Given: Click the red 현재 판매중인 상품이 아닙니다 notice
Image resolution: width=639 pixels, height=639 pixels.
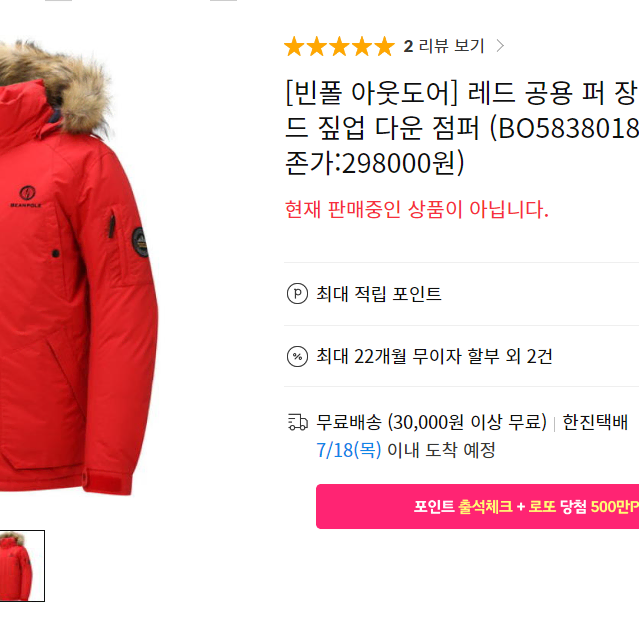Looking at the screenshot, I should (416, 209).
